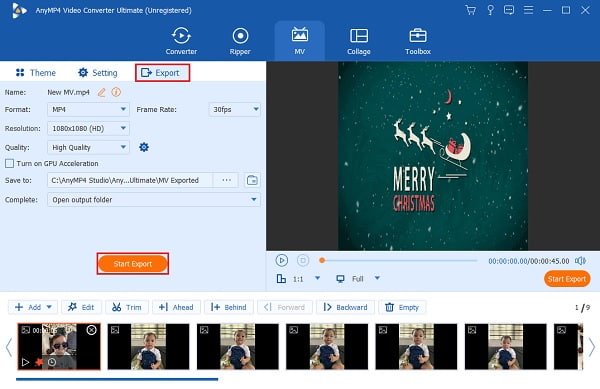Click the Ahead button
The width and height of the screenshot is (600, 389).
tap(176, 307)
